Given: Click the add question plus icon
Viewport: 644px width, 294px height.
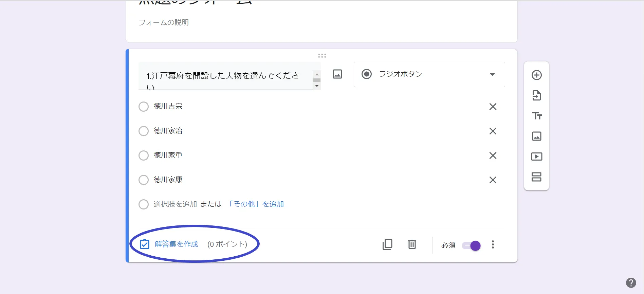Looking at the screenshot, I should coord(536,75).
